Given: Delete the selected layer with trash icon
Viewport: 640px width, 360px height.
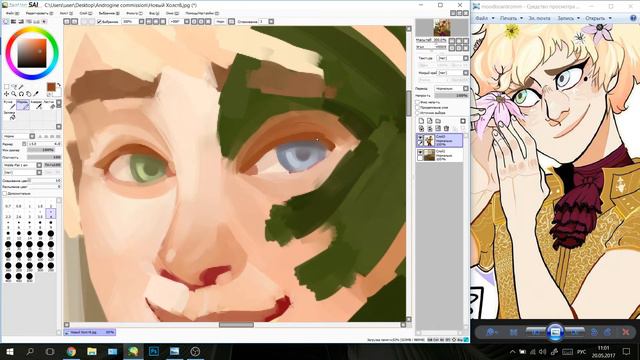Looking at the screenshot, I should [446, 129].
